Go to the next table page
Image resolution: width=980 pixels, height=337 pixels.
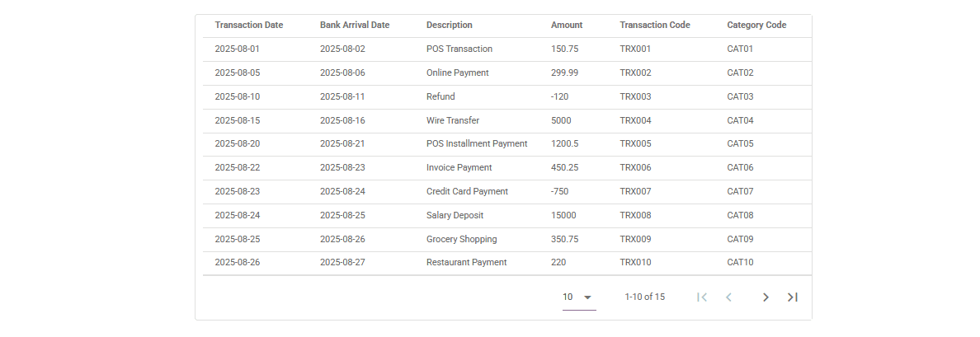(x=766, y=297)
